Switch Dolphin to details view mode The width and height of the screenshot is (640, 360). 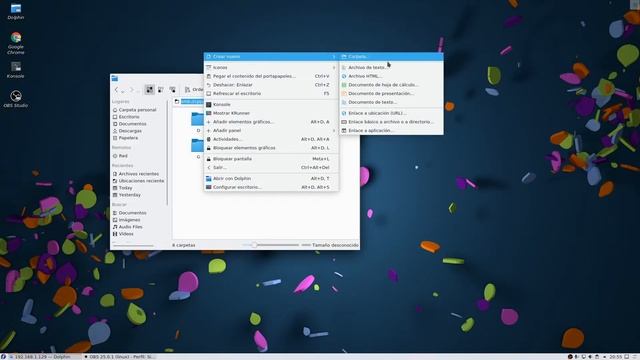173,89
